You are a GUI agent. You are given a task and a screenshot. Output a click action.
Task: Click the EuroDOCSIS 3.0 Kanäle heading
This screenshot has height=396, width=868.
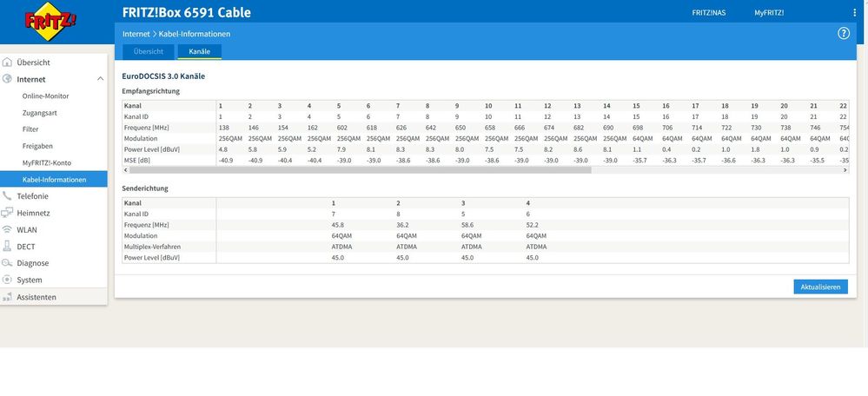click(x=163, y=76)
